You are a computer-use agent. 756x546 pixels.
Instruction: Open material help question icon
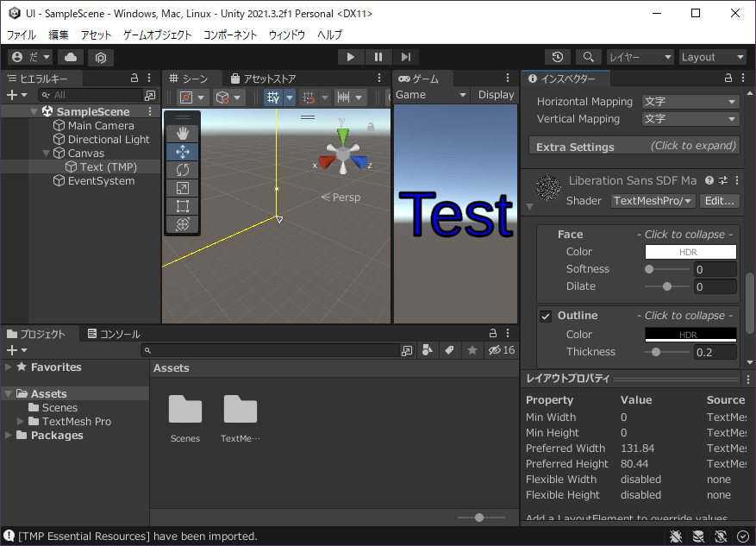click(709, 180)
